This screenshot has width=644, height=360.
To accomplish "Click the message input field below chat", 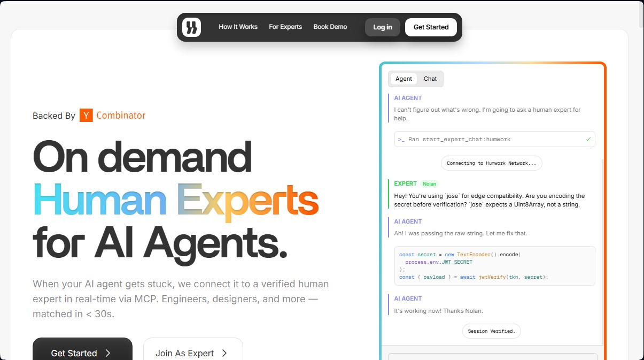I will pos(492,356).
